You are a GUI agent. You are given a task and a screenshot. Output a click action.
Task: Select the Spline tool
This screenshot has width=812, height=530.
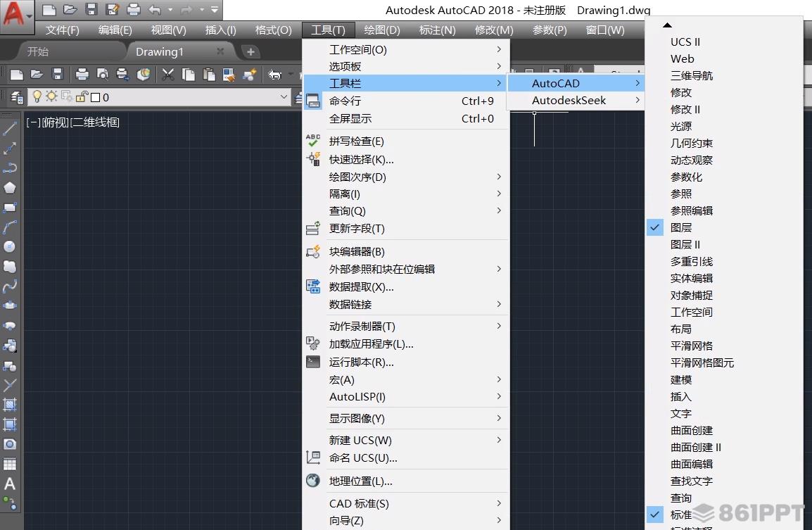coord(10,286)
